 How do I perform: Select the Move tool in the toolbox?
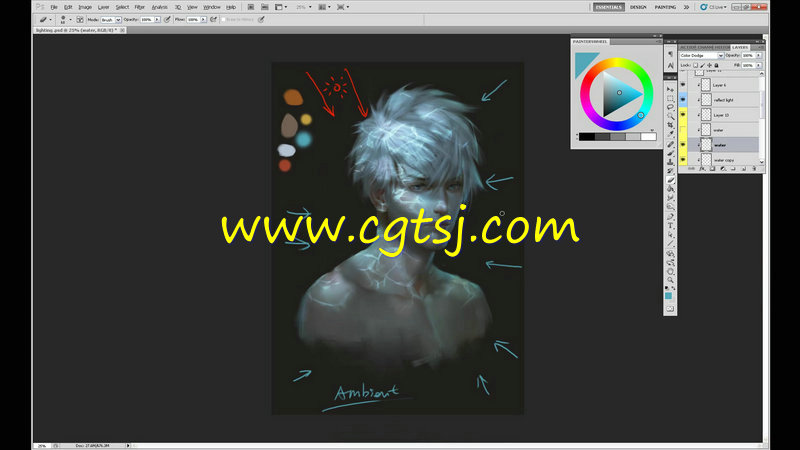[670, 89]
